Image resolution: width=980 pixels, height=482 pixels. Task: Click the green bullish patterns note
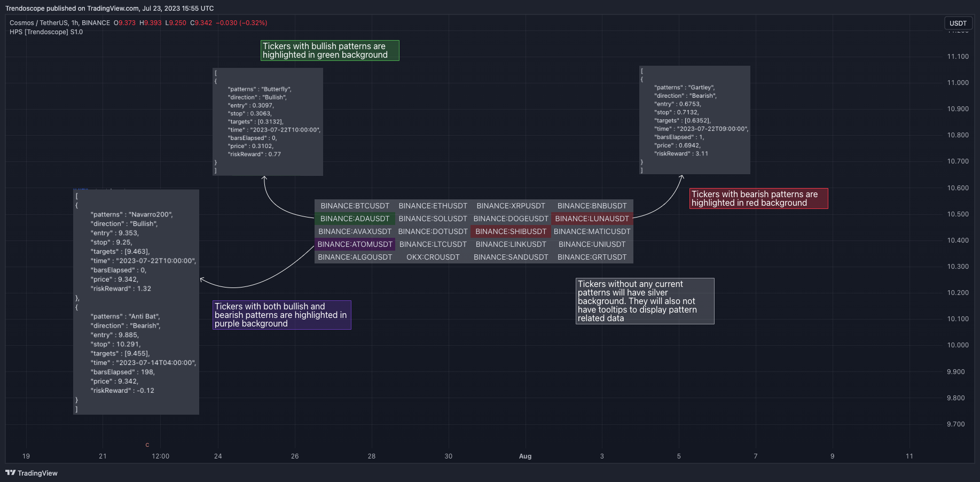pos(330,51)
